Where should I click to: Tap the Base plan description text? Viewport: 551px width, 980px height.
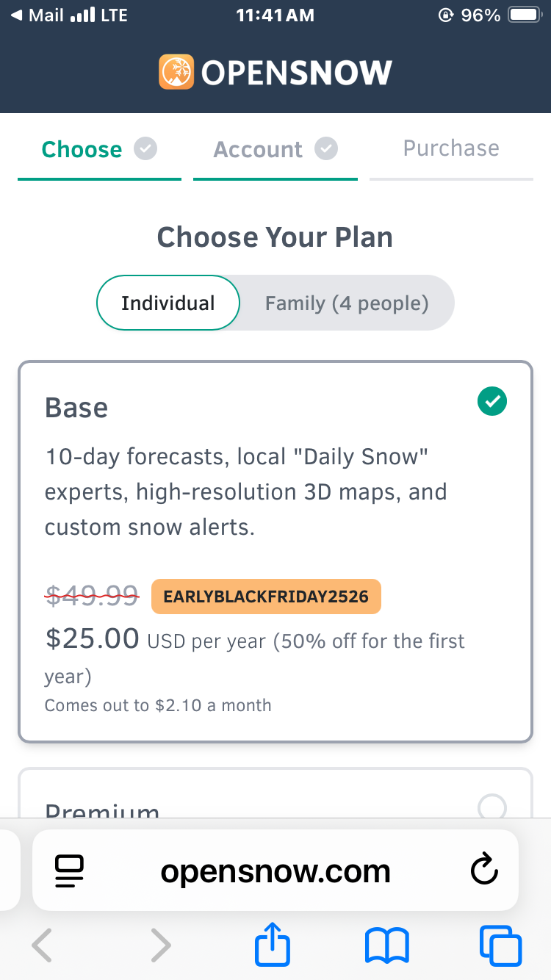pos(246,491)
